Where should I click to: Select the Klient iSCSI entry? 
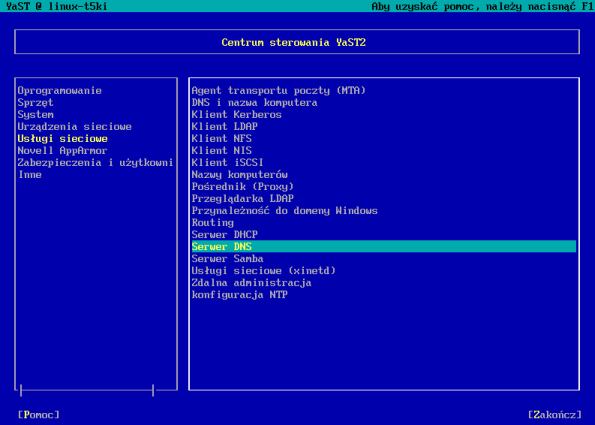[x=227, y=163]
